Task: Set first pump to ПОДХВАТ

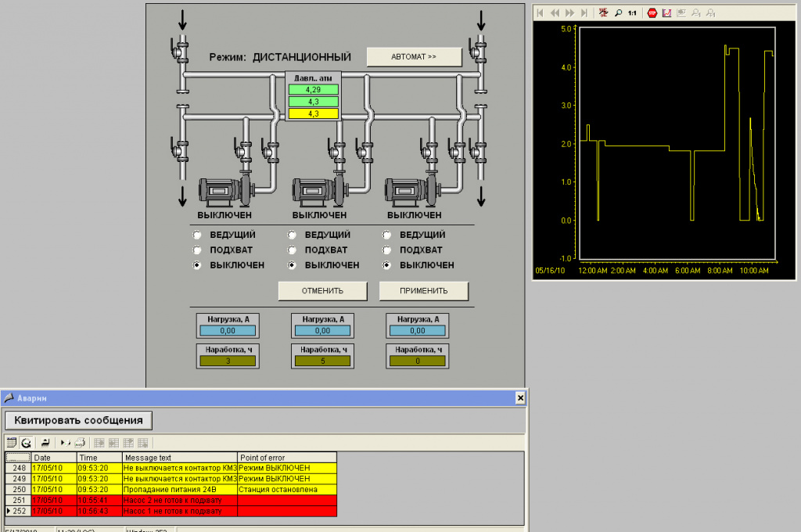Action: point(196,250)
